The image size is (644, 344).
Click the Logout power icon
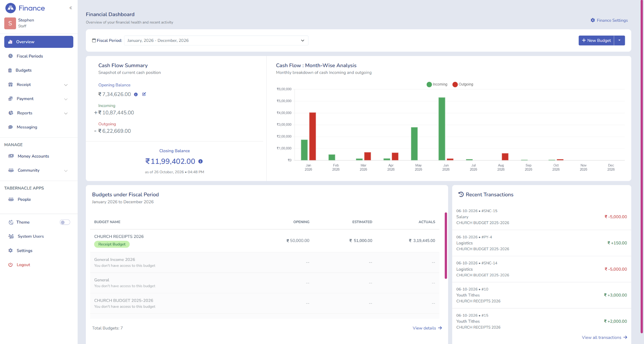point(10,265)
